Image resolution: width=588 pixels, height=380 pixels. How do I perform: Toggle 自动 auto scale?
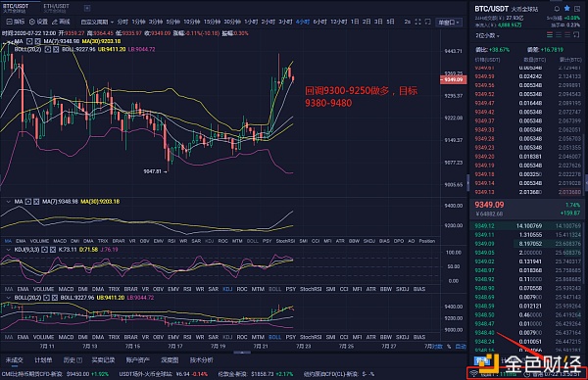[461, 347]
